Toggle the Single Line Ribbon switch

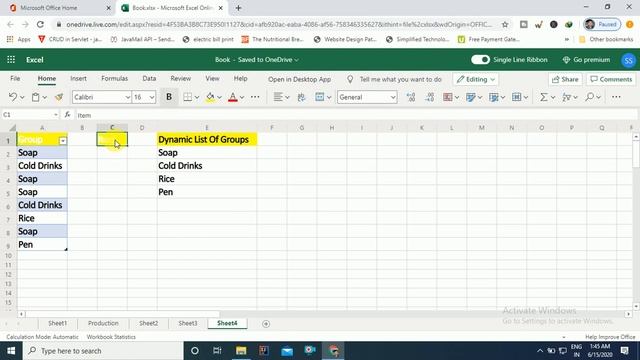coord(480,60)
